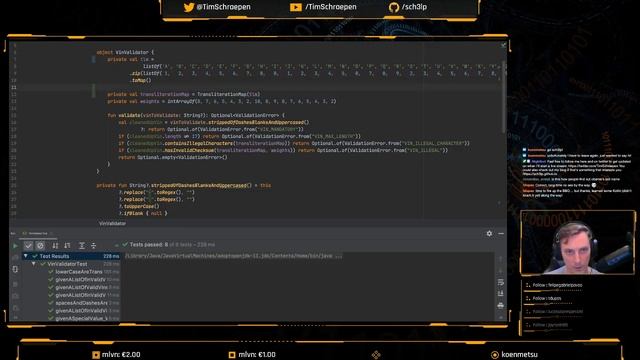
Task: Click fun validate function name in editor
Action: coord(129,116)
